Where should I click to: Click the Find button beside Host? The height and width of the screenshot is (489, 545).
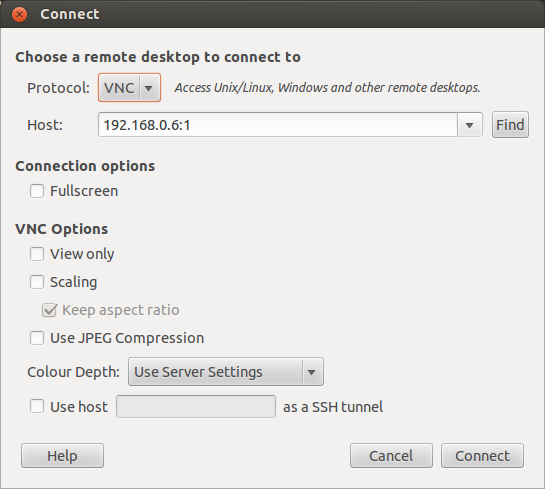[x=510, y=125]
